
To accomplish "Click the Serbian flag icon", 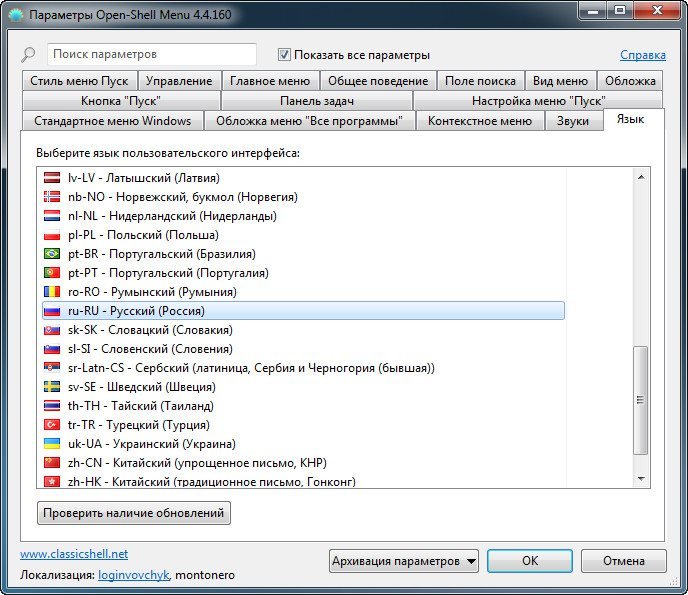I will coord(52,368).
